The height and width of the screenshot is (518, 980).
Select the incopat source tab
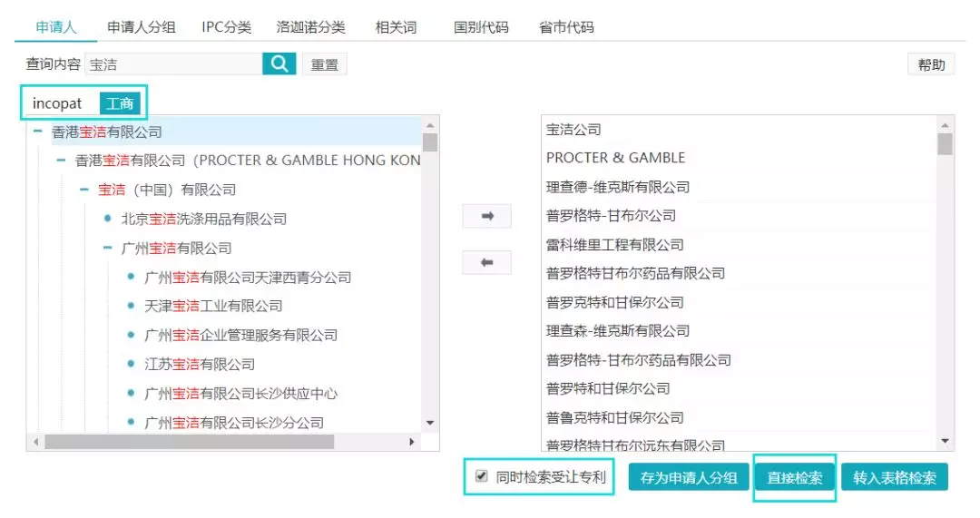[57, 103]
